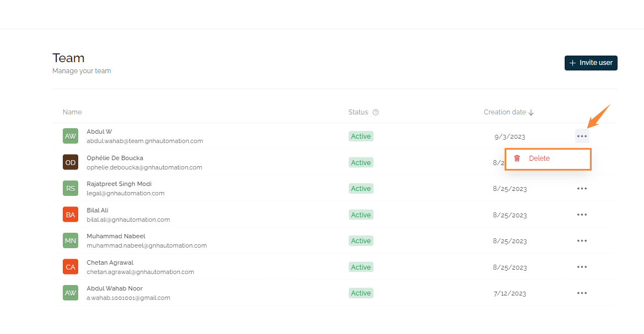
Task: Click Abdul W's email address
Action: (x=144, y=141)
